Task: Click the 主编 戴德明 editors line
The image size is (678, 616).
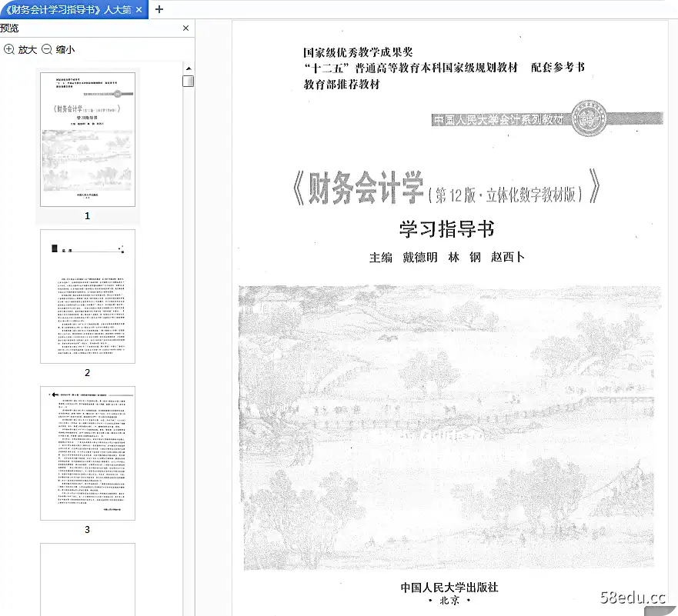Action: pyautogui.click(x=446, y=258)
